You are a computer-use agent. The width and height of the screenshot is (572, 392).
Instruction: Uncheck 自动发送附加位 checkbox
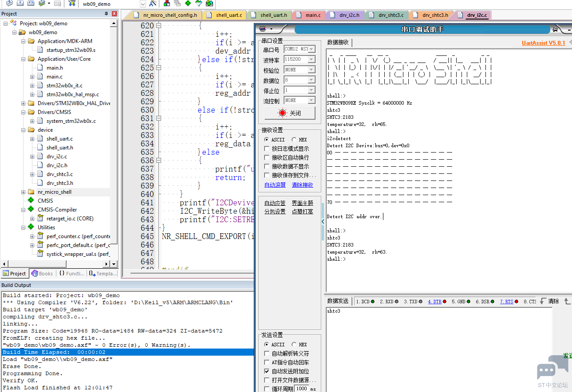pos(267,371)
